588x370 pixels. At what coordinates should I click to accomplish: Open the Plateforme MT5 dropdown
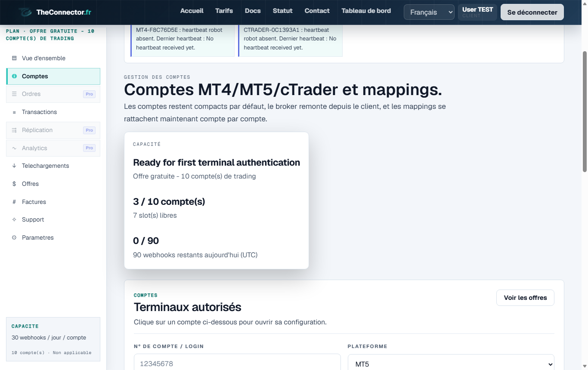[451, 364]
